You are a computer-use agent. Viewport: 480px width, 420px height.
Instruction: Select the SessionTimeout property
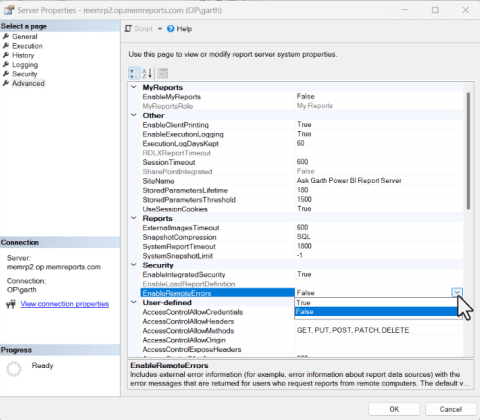[169, 162]
